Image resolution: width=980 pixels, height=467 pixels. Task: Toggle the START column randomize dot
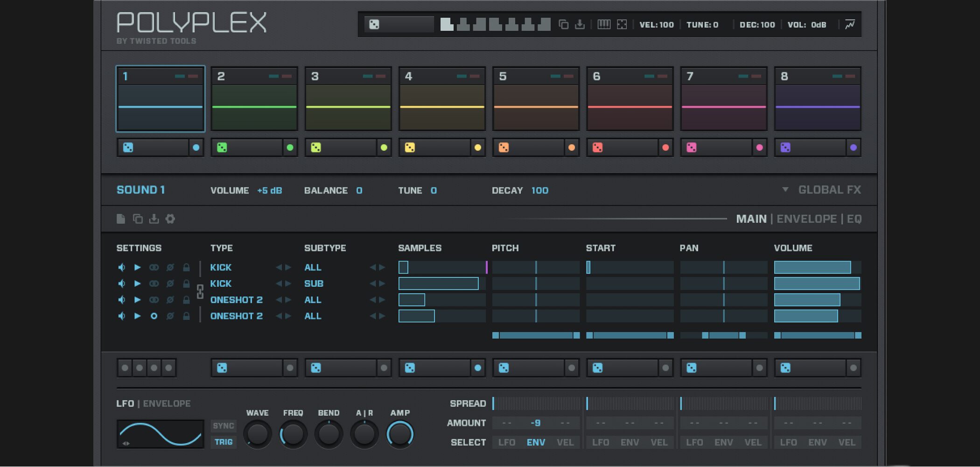(665, 368)
